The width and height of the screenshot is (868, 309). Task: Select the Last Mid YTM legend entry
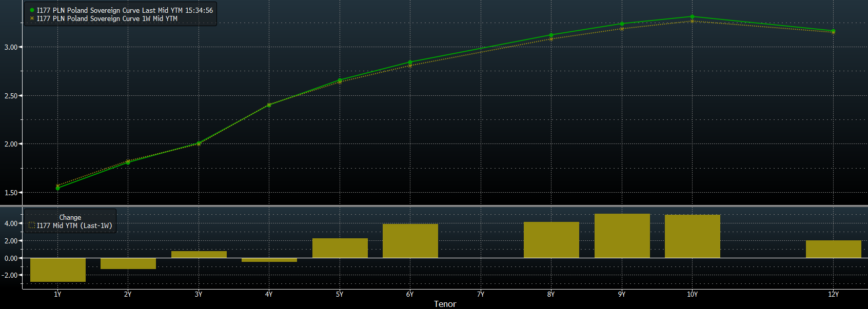(125, 10)
